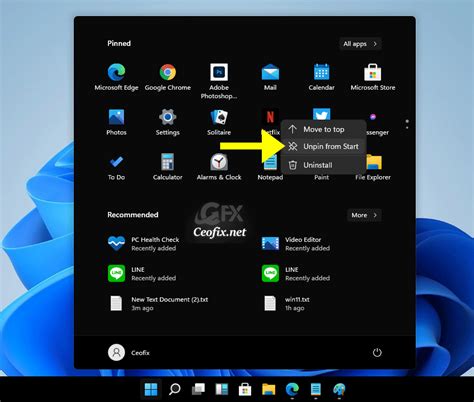Open LINE entry above win11.txt

point(296,274)
